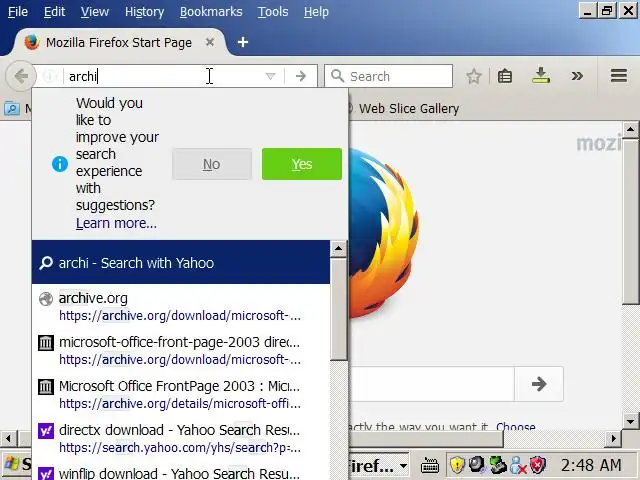Click the on-screen keyboard tray icon
Image resolution: width=640 pixels, height=480 pixels.
429,465
